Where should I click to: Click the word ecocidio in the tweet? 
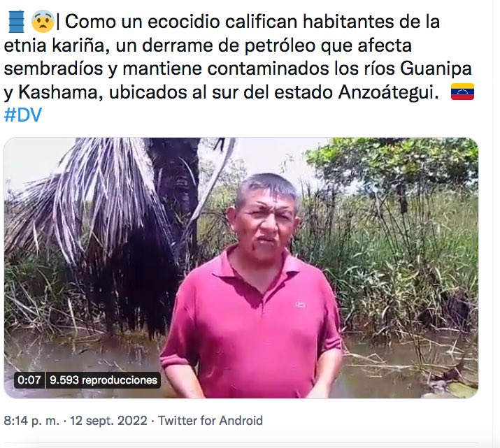(184, 22)
